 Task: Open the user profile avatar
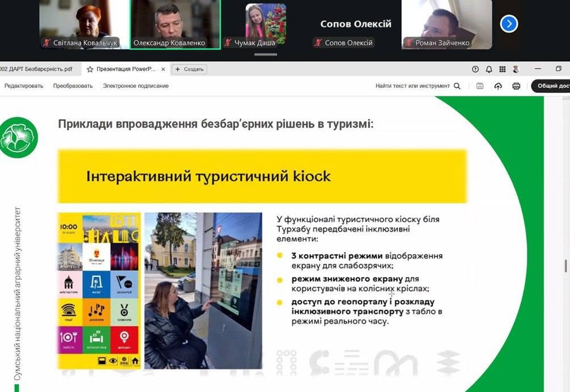pos(515,69)
